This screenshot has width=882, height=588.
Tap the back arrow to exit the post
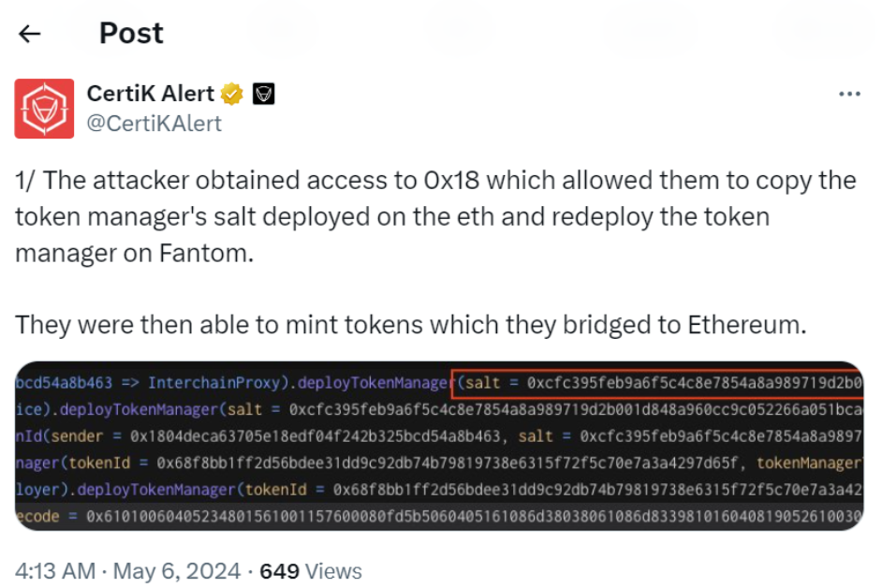pyautogui.click(x=29, y=33)
